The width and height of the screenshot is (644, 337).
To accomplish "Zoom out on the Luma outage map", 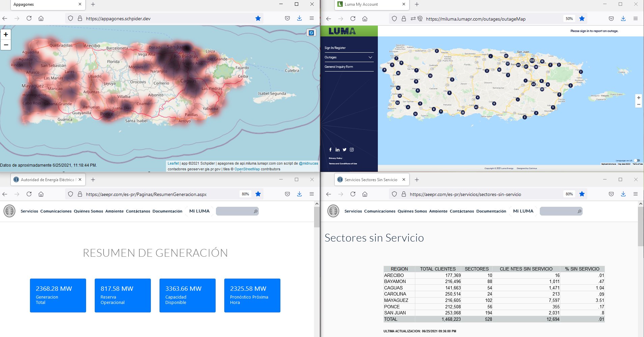I will pos(638,105).
